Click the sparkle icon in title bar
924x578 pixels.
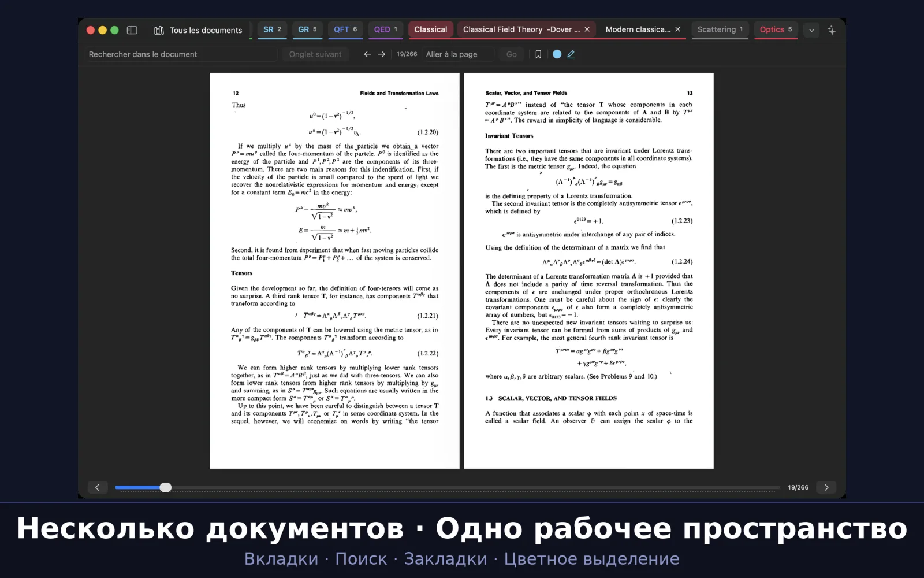point(832,30)
